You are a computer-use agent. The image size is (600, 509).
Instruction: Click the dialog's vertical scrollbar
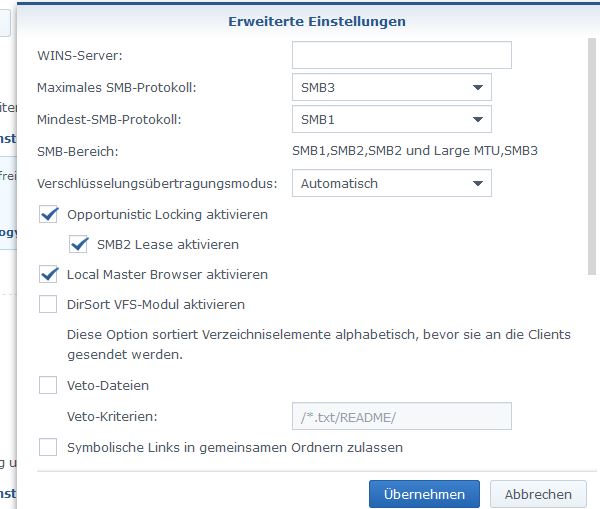coord(592,156)
